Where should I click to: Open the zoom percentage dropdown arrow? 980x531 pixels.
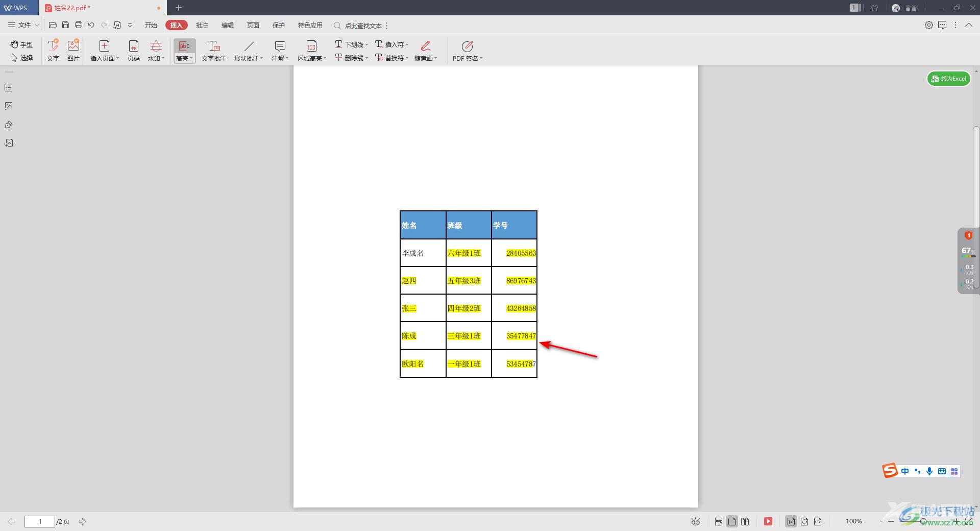click(x=881, y=521)
